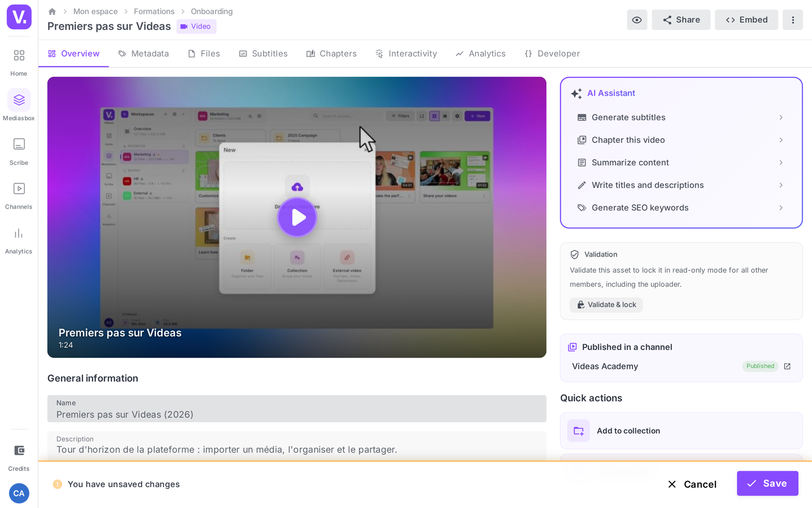The height and width of the screenshot is (508, 812).
Task: Click the Videas logo in the sidebar
Action: tap(19, 17)
